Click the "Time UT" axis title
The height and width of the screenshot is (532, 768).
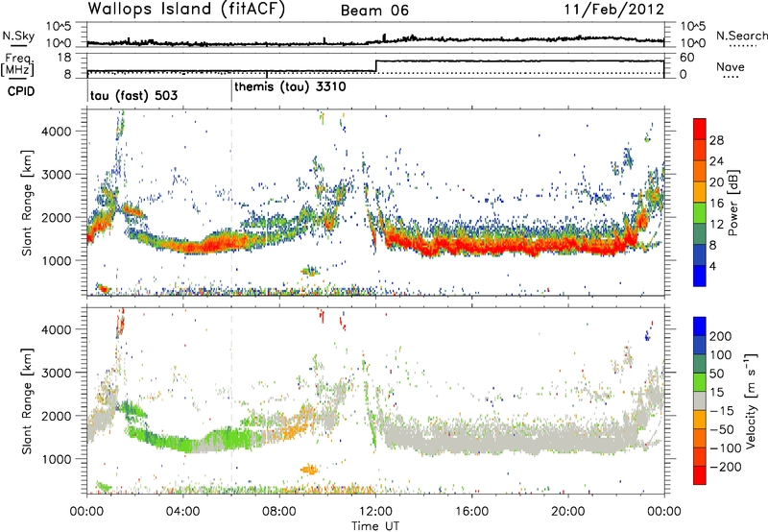(x=375, y=526)
